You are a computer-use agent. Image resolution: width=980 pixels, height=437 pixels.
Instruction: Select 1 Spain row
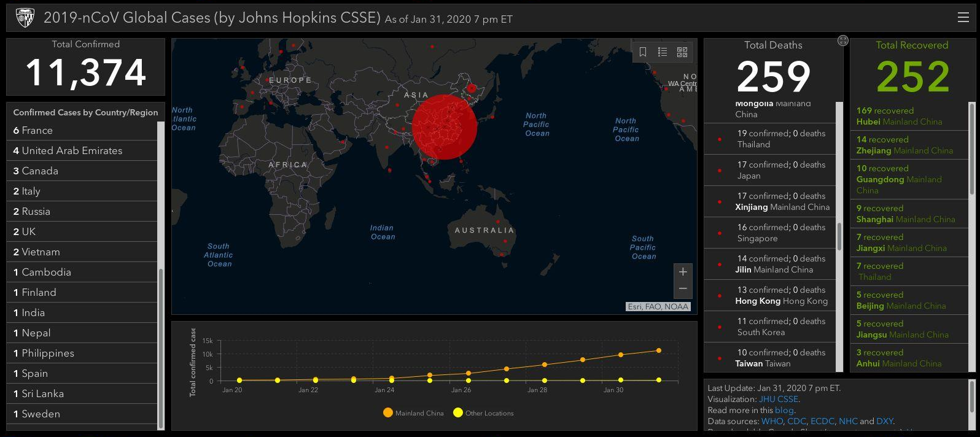point(82,373)
